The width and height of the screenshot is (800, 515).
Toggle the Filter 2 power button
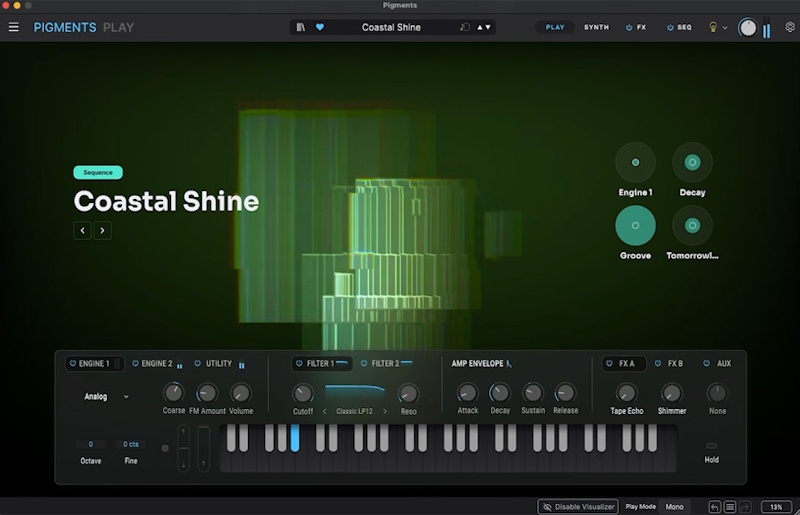pyautogui.click(x=364, y=363)
